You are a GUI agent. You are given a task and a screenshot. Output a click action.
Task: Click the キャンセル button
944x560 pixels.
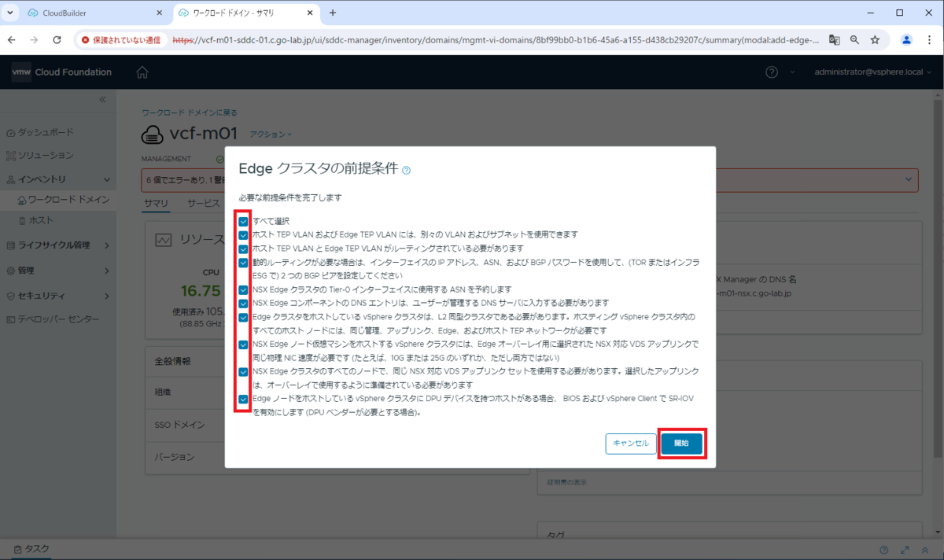click(x=631, y=444)
